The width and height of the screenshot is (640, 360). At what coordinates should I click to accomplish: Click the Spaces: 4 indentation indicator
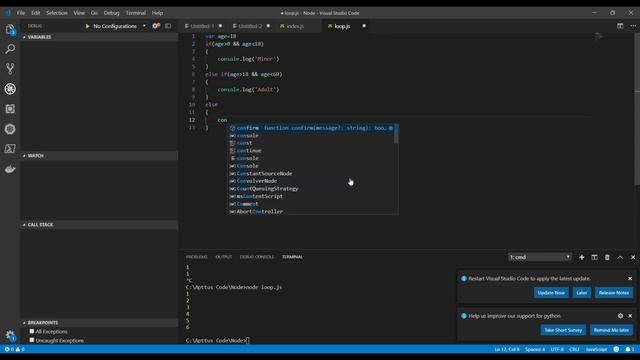[x=535, y=349]
